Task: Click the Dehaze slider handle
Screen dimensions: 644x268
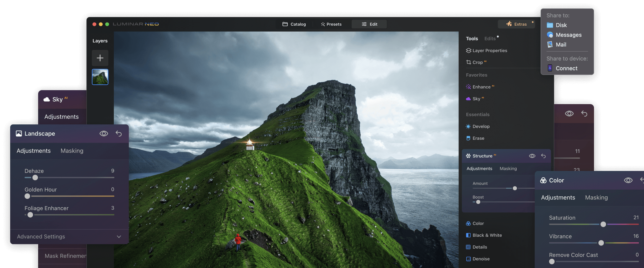Action: [35, 177]
